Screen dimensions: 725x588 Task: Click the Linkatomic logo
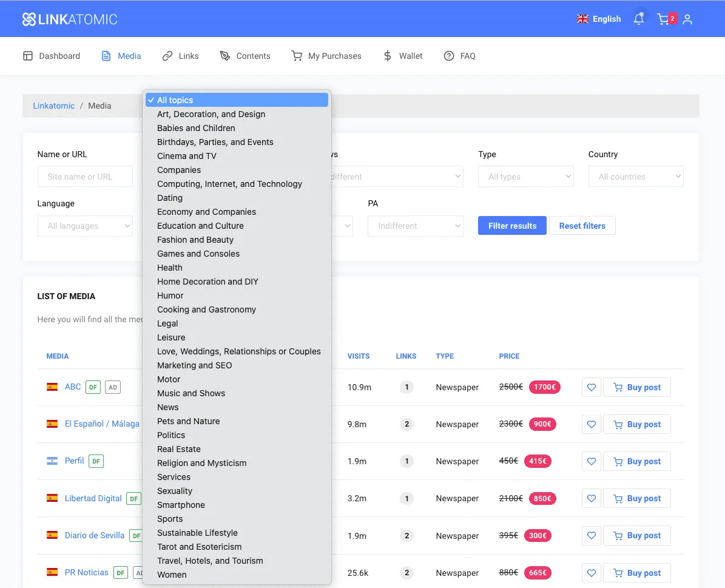pyautogui.click(x=70, y=19)
